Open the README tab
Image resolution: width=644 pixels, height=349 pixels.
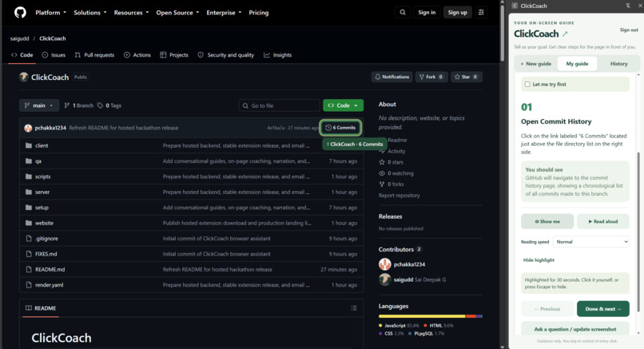pos(41,308)
